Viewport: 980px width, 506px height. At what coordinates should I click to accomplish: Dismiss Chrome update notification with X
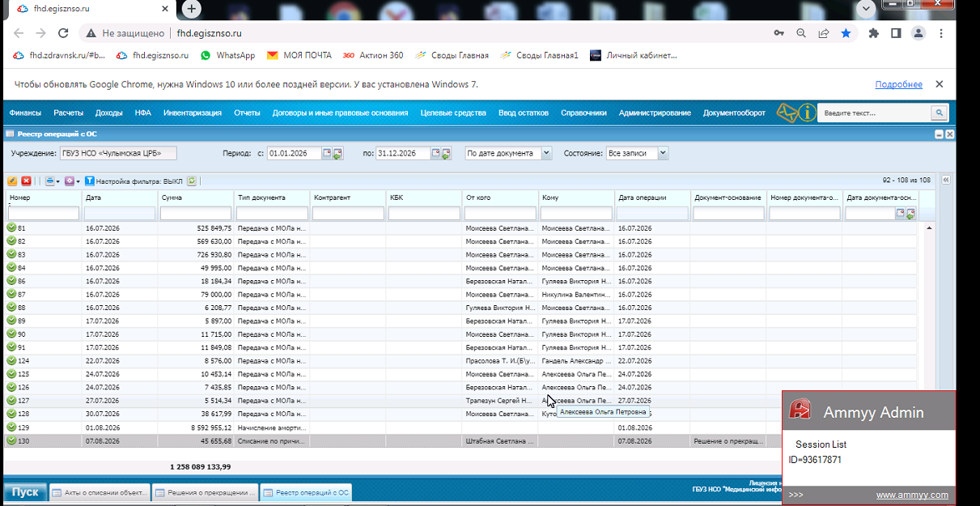(940, 84)
